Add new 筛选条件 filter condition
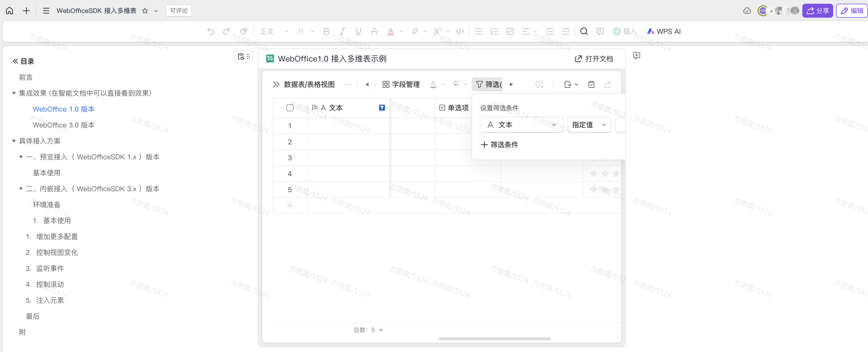 click(499, 145)
